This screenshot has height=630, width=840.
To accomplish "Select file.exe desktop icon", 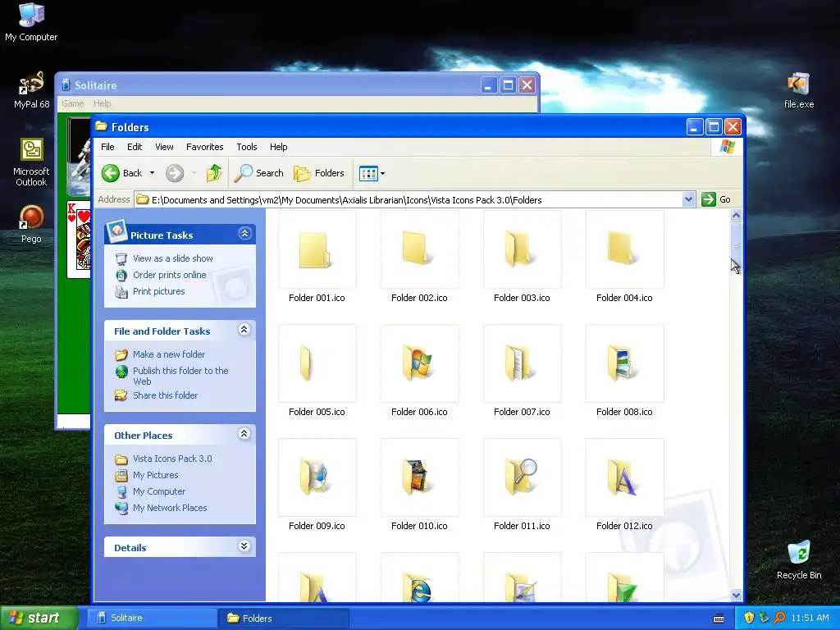I will [799, 90].
